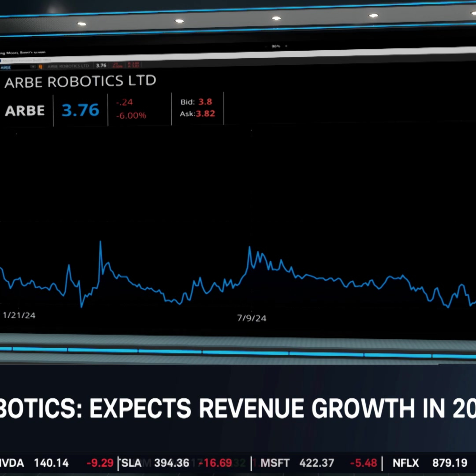Click the 394.36 price in the bottom ticker
Viewport: 476px width, 476px height.
click(172, 463)
